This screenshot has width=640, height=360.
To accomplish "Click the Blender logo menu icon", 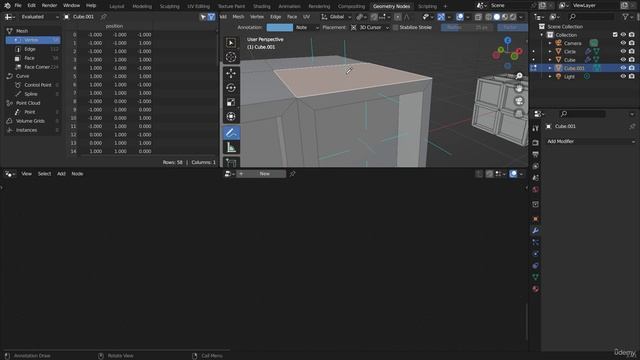I will point(7,6).
